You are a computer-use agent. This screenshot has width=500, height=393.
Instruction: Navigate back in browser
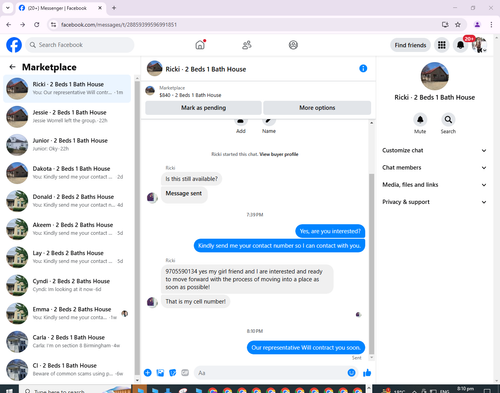pos(9,25)
